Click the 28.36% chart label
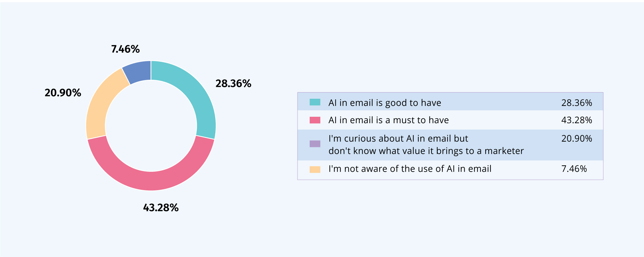 coord(233,84)
